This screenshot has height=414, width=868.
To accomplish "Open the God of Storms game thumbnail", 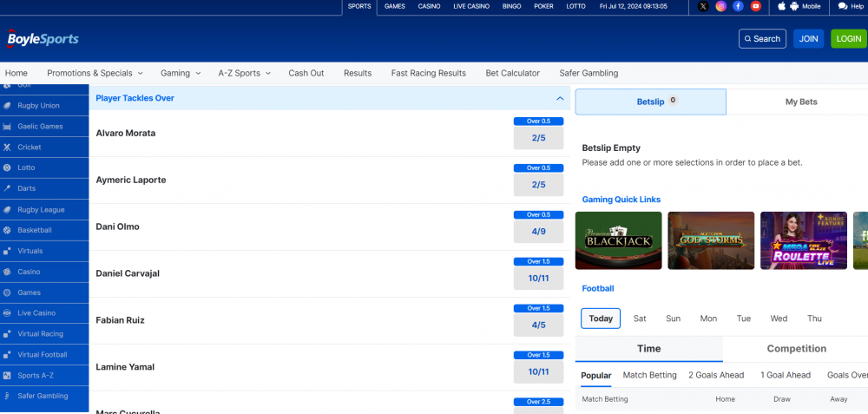I will 711,240.
